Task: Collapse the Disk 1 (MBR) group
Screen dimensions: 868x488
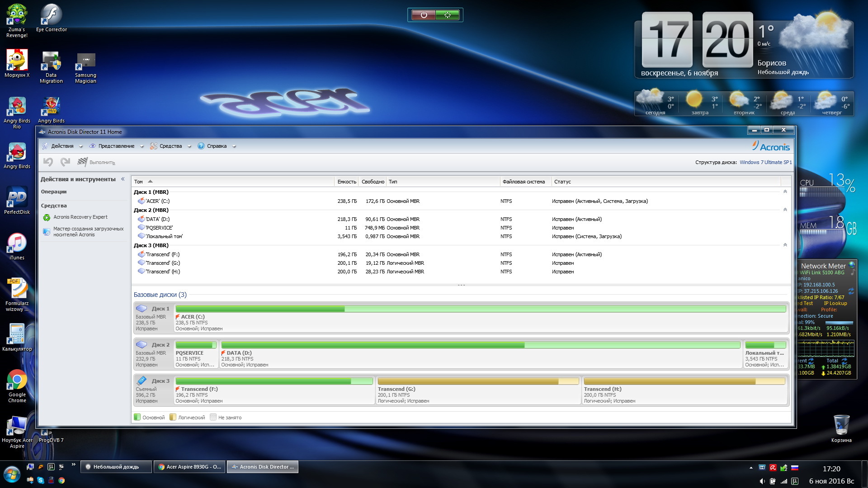Action: [785, 192]
